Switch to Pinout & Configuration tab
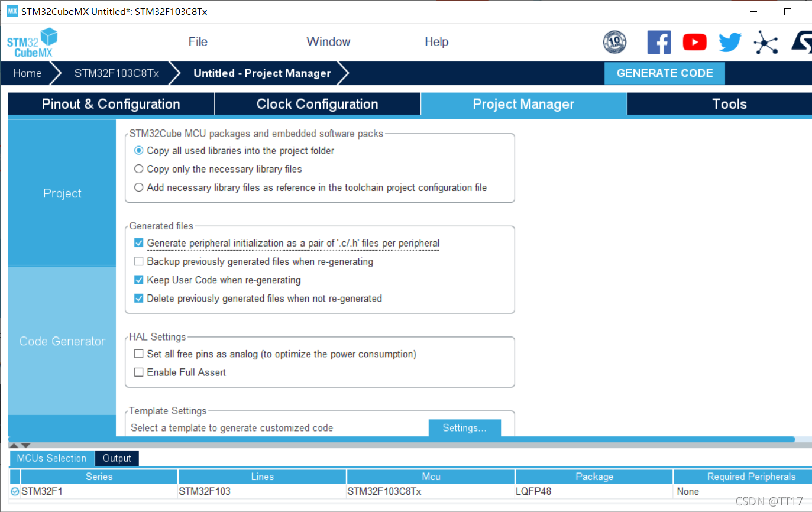This screenshot has width=812, height=512. (111, 104)
